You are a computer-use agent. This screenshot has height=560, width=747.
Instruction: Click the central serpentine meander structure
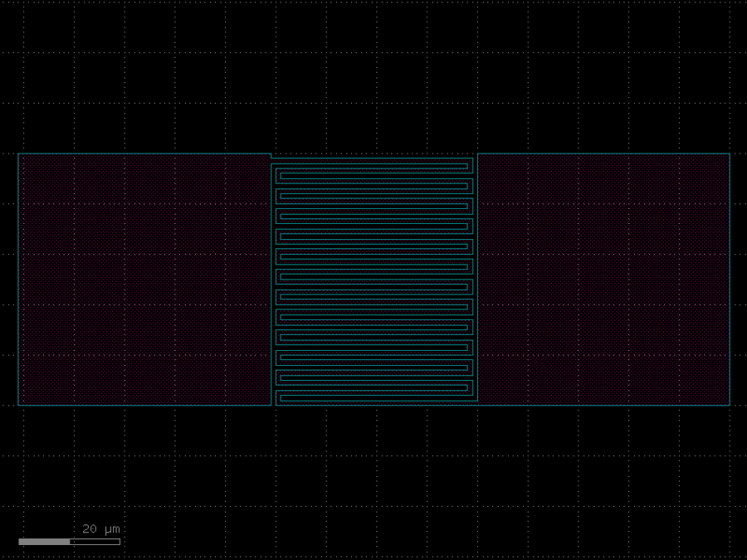click(374, 282)
